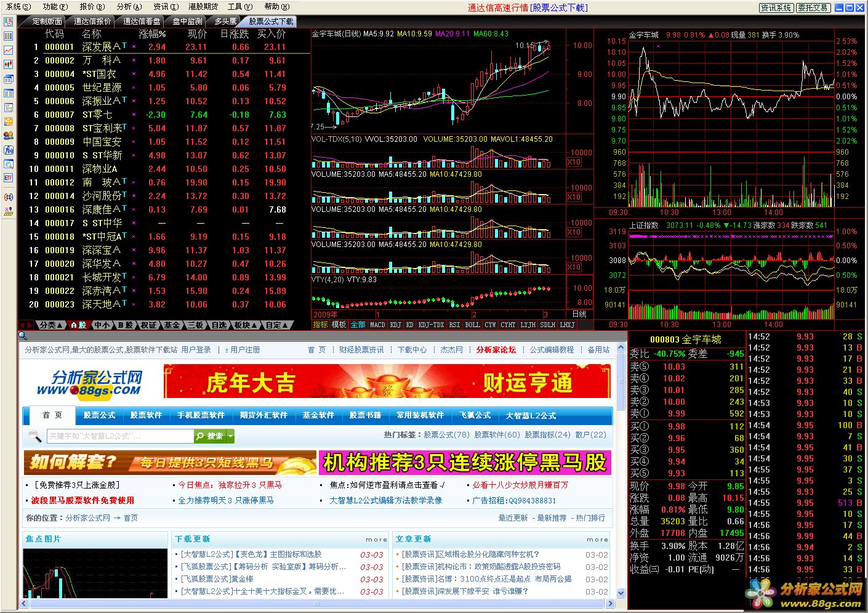
Task: Open the intraday line chart sidebar icon
Action: point(9,50)
